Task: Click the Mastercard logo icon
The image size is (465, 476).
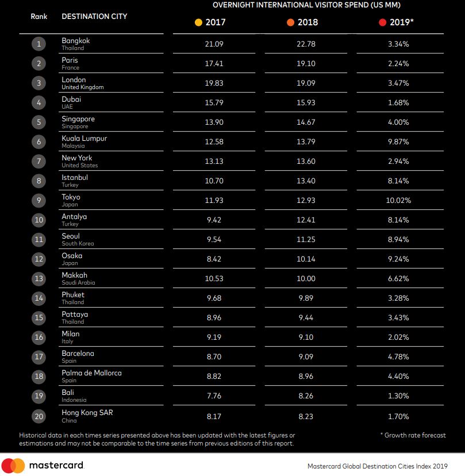Action: tap(13, 466)
